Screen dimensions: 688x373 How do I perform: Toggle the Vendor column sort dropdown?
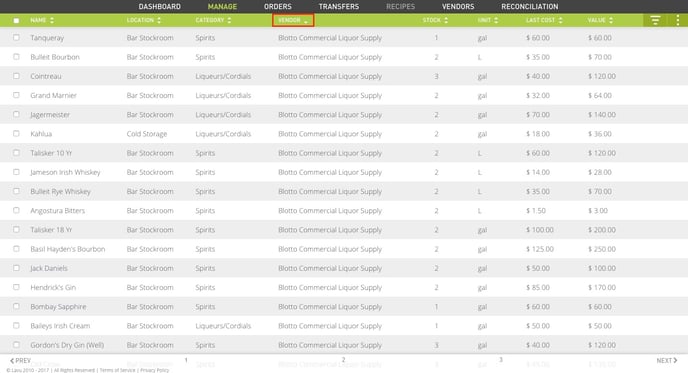tap(293, 20)
